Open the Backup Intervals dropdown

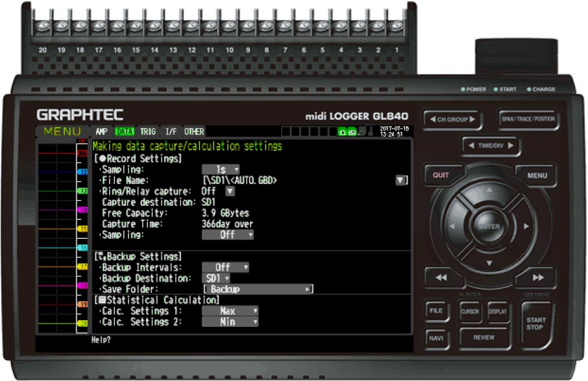pos(225,267)
